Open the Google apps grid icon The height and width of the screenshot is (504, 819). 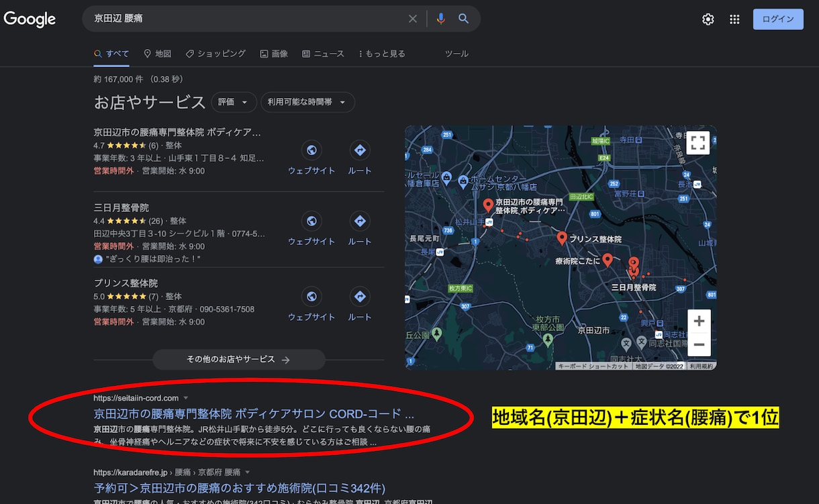734,19
